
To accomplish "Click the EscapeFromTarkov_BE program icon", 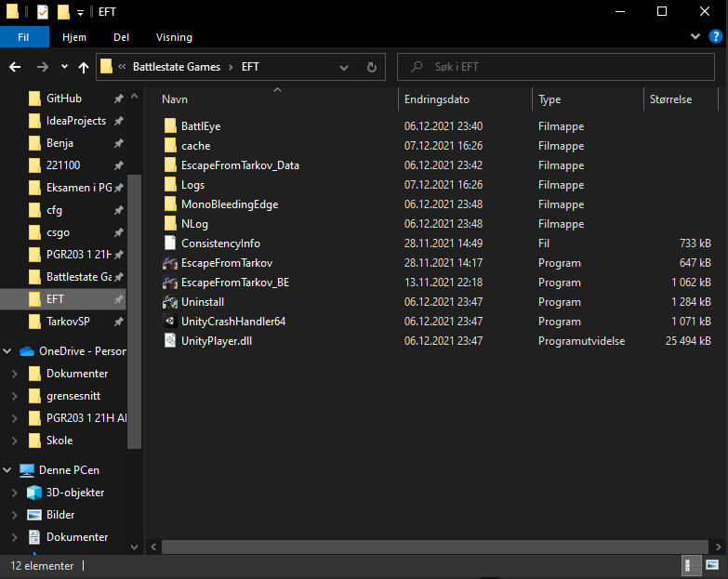I will point(170,283).
